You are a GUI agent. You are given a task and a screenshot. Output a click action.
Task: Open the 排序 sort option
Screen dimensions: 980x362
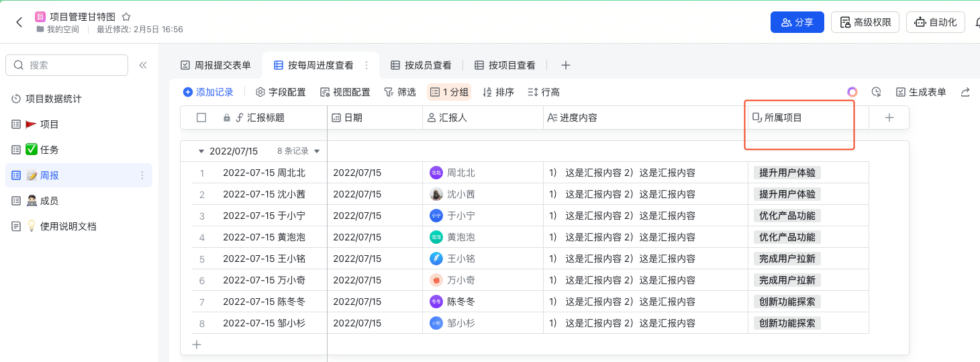point(499,92)
